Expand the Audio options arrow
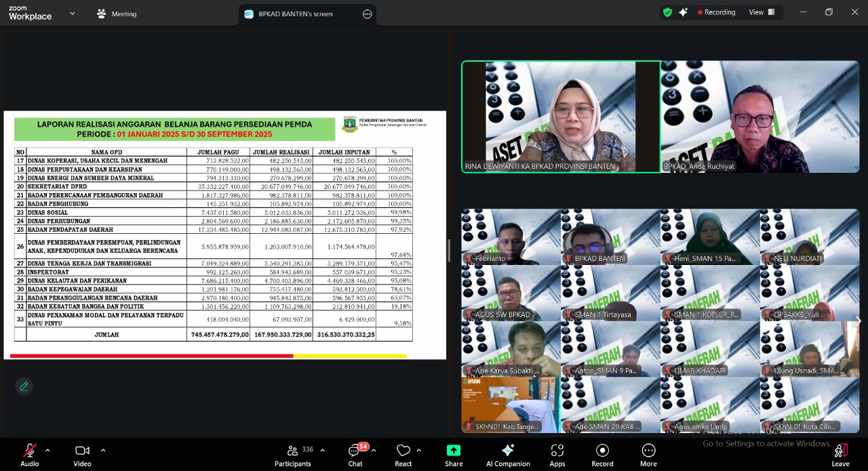 pos(47,450)
